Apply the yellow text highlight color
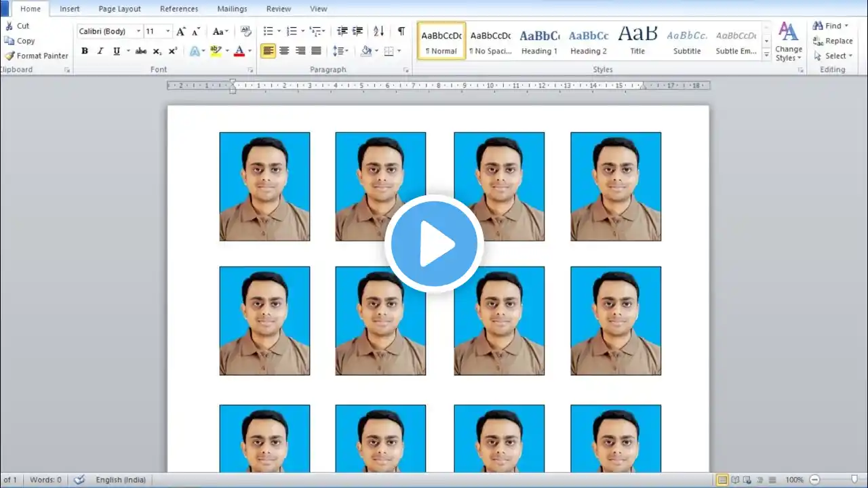This screenshot has height=488, width=868. (x=215, y=51)
